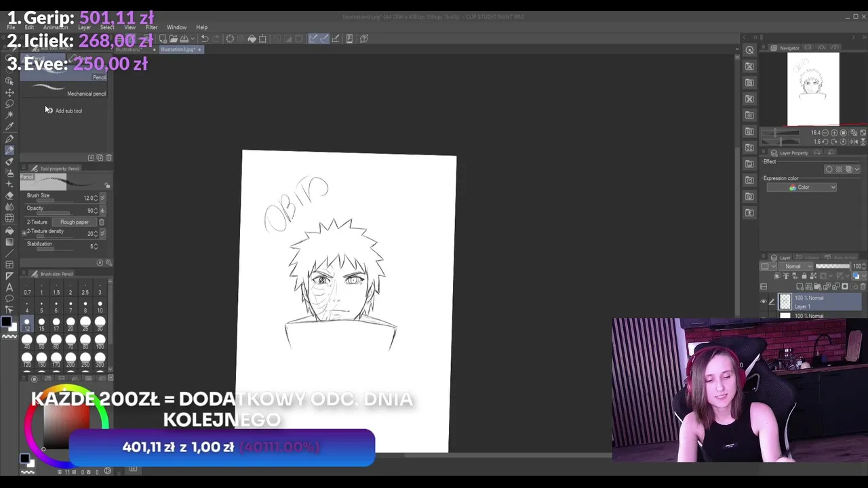Image resolution: width=868 pixels, height=488 pixels.
Task: Pick brush size 20 preset
Action: [x=71, y=323]
